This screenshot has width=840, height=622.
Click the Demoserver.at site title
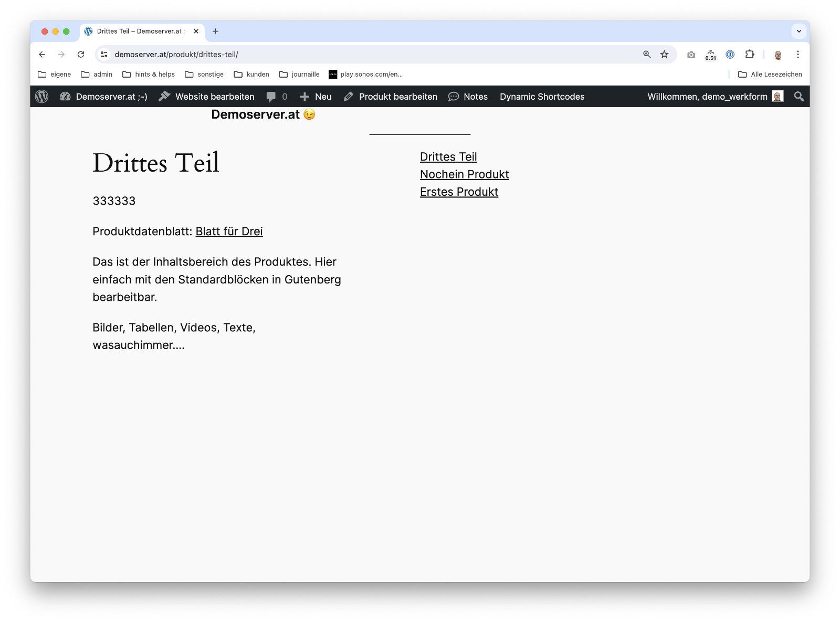click(x=263, y=114)
